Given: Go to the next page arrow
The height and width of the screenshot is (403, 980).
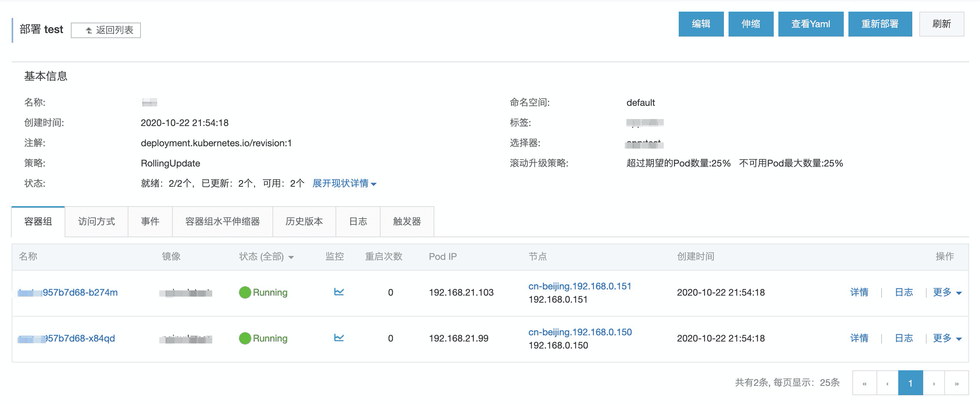Looking at the screenshot, I should point(934,383).
